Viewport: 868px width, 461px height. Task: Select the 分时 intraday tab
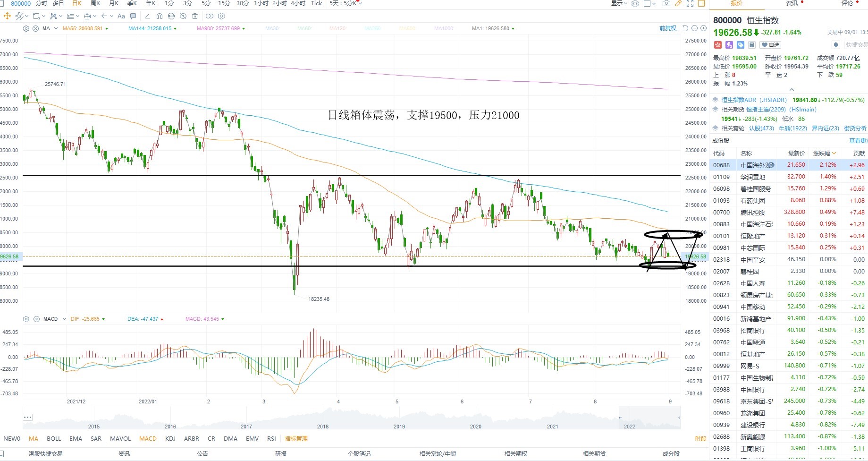[x=42, y=3]
